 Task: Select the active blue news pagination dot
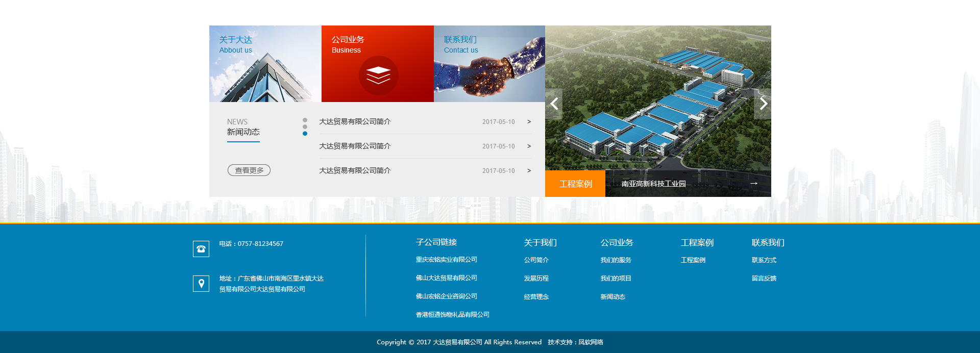pyautogui.click(x=305, y=134)
